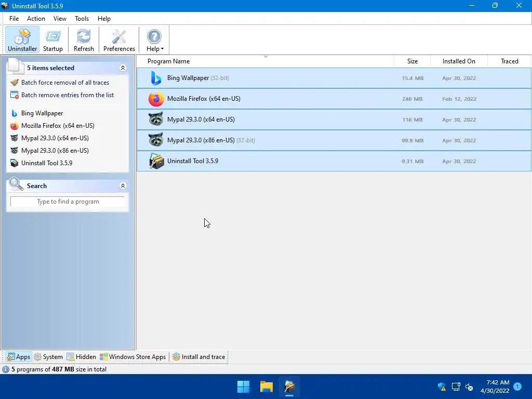The image size is (532, 399).
Task: Open the taskbar clock and date
Action: (495, 387)
